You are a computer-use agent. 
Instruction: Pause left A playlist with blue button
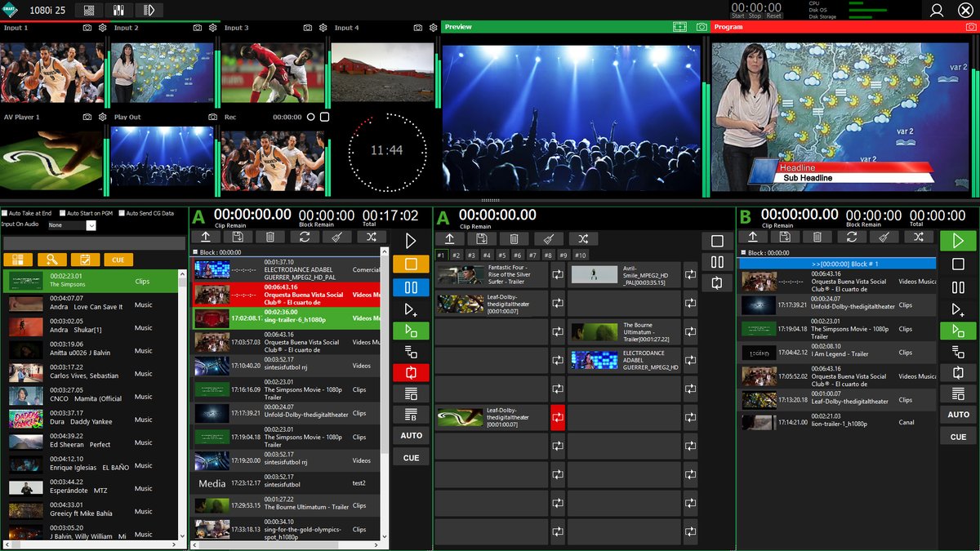pos(411,287)
